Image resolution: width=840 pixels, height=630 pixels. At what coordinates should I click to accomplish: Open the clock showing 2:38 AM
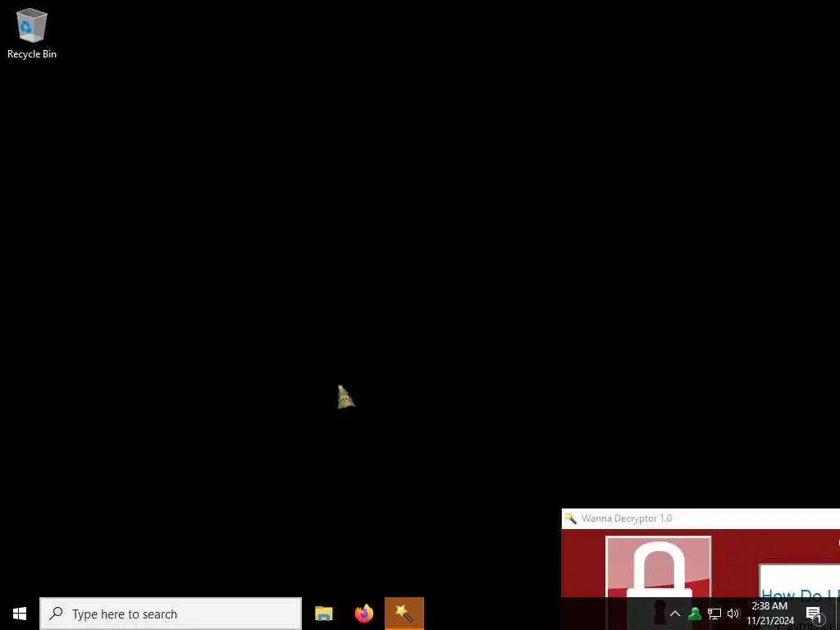[769, 614]
